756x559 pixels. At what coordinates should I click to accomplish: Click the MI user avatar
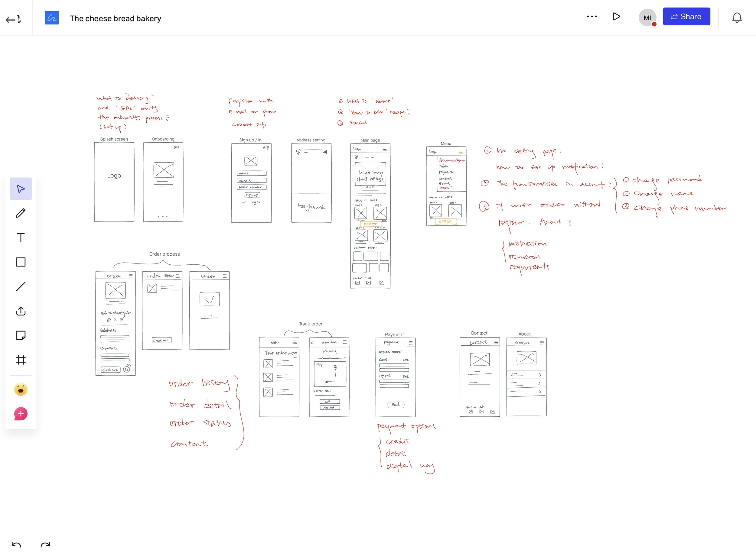pos(647,18)
